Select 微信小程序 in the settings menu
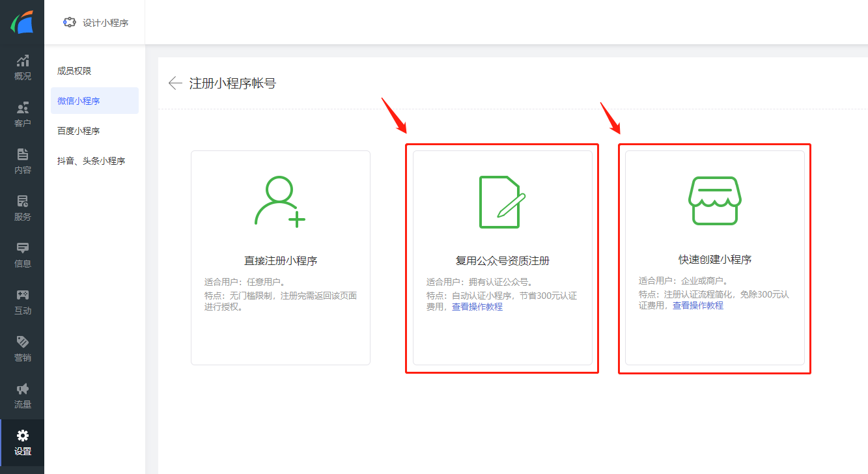868x474 pixels. tap(94, 101)
